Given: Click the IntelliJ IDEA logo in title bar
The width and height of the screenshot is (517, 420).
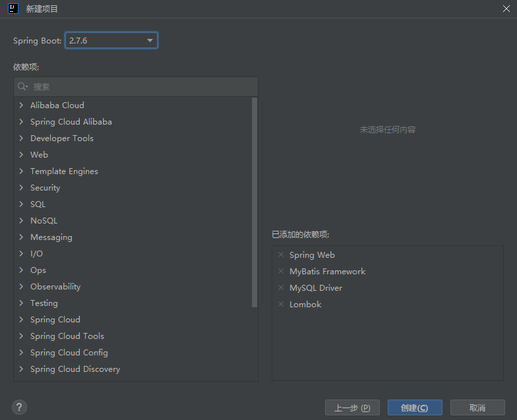Looking at the screenshot, I should (x=13, y=9).
